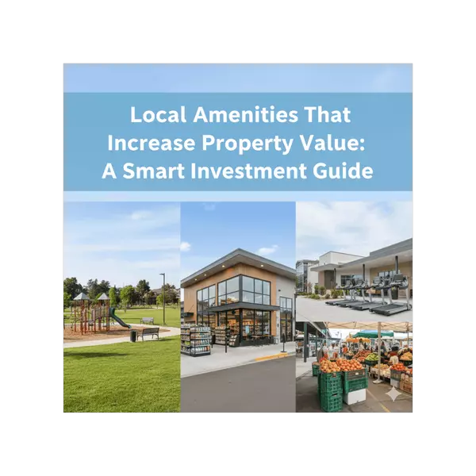Image resolution: width=476 pixels, height=476 pixels.
Task: Click the 'Increase Property Value:' line
Action: point(236,143)
